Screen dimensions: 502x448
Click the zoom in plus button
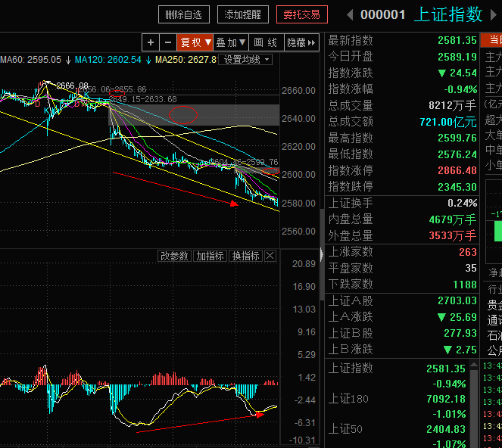pyautogui.click(x=151, y=43)
